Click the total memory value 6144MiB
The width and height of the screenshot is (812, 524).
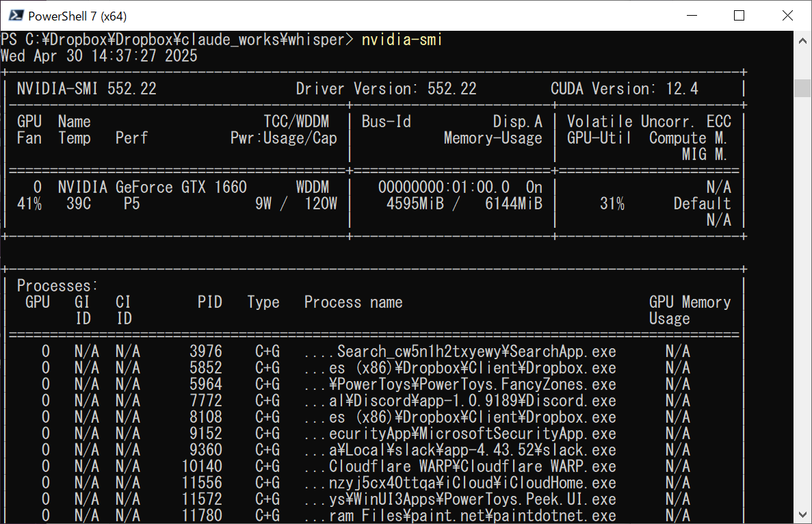tap(514, 203)
